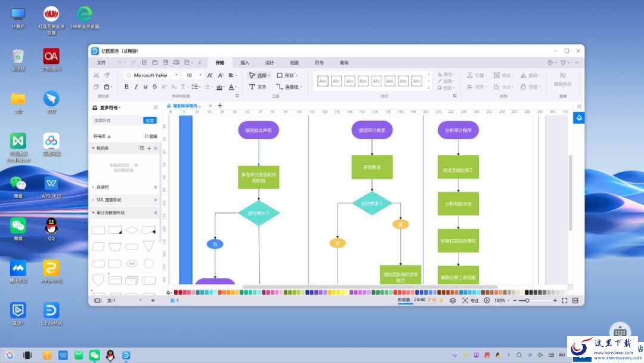Viewport: 644px width, 363px height.
Task: Collapse the 我的库 library section
Action: click(x=93, y=148)
